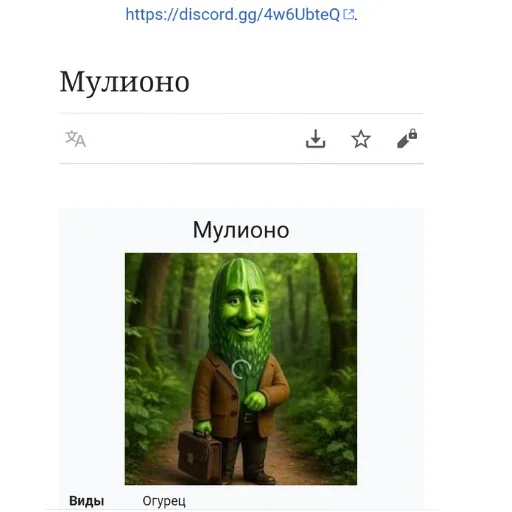Click the gray infobox background left of image
This screenshot has width=512, height=512.
92,367
